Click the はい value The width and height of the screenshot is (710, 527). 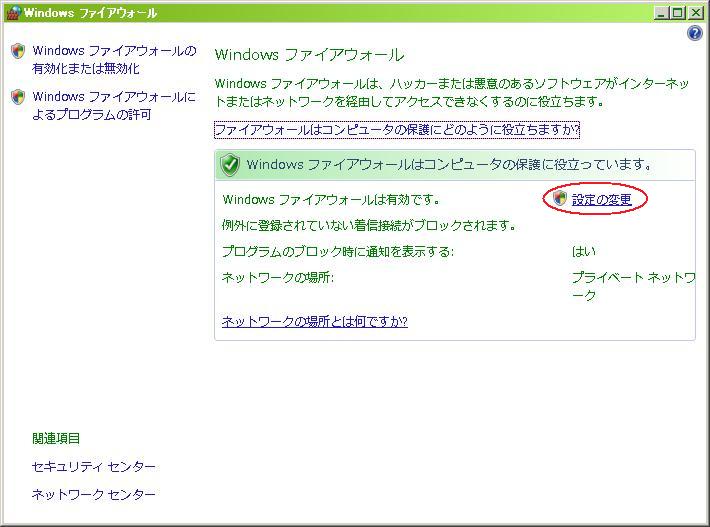(x=584, y=251)
